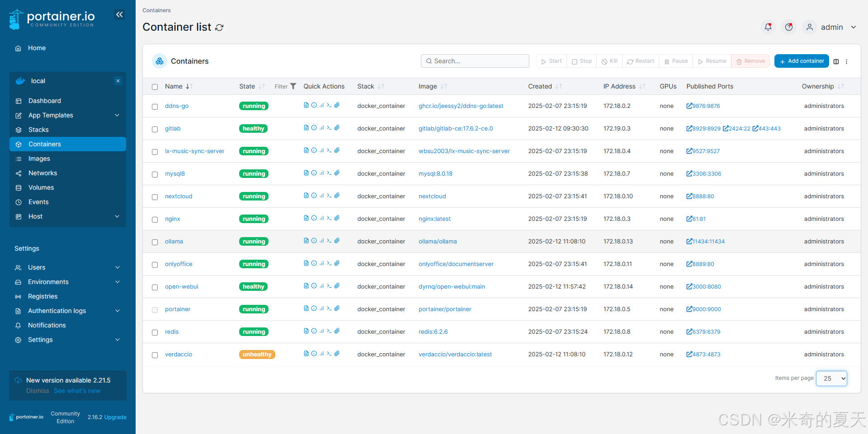Sort containers by IP Address column arrows
Image resolution: width=868 pixels, height=434 pixels.
click(642, 86)
